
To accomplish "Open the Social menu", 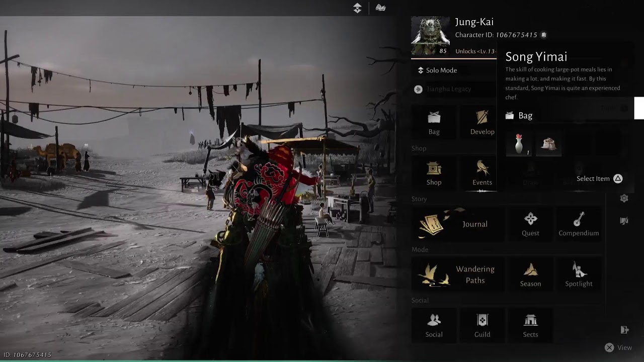I will pos(434,326).
